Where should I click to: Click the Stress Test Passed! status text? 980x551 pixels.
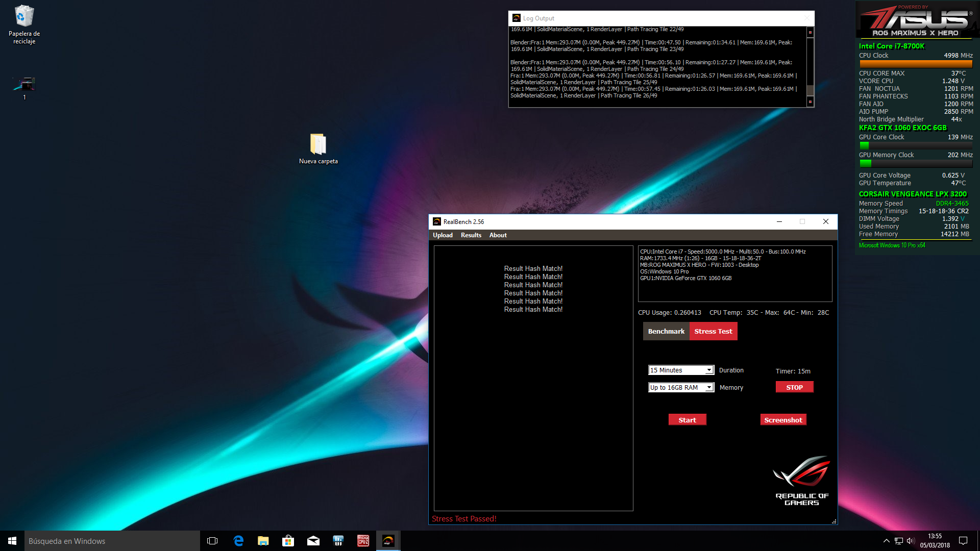coord(464,518)
